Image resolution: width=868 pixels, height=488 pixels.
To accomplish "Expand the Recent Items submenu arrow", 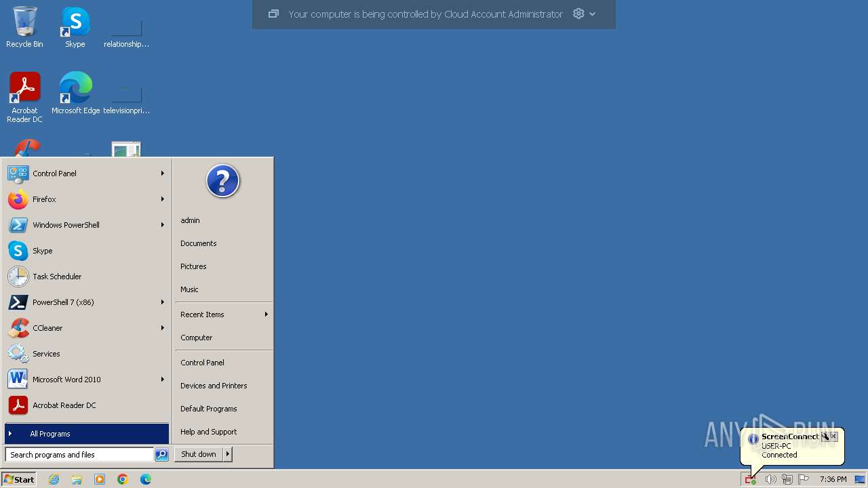I will click(x=266, y=314).
